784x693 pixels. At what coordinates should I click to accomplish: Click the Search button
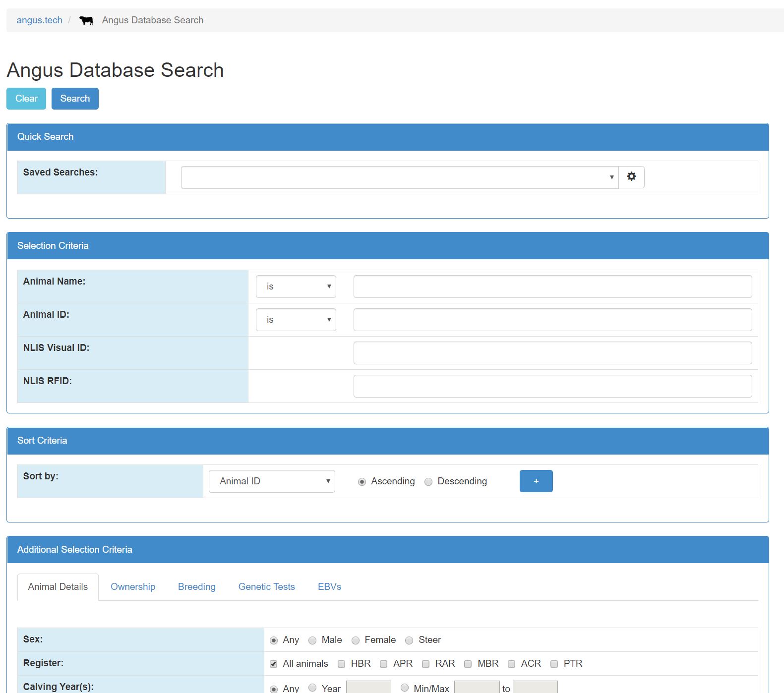tap(75, 99)
